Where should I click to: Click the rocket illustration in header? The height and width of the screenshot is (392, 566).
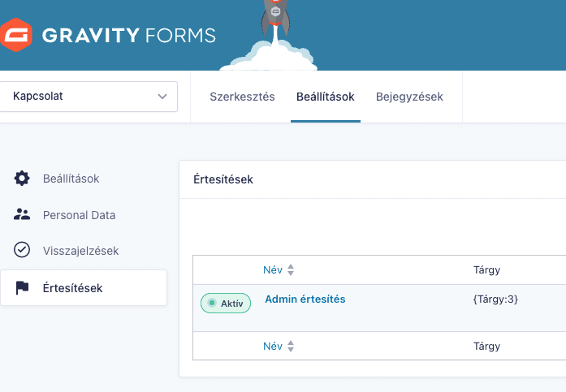(276, 18)
